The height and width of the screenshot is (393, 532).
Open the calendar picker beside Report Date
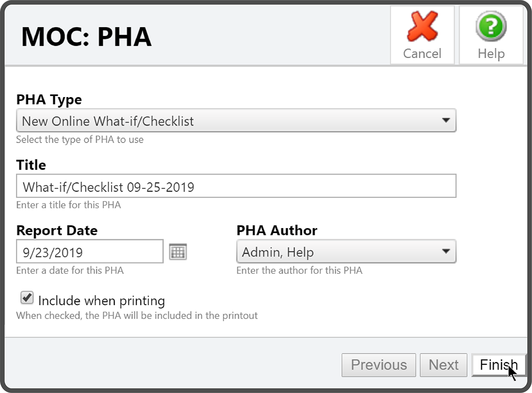(x=178, y=252)
